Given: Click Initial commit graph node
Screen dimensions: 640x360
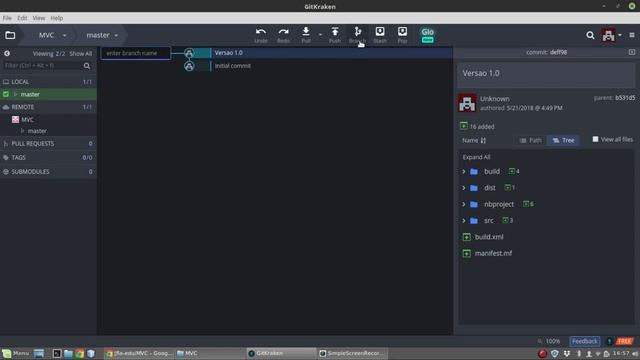Looking at the screenshot, I should 189,66.
